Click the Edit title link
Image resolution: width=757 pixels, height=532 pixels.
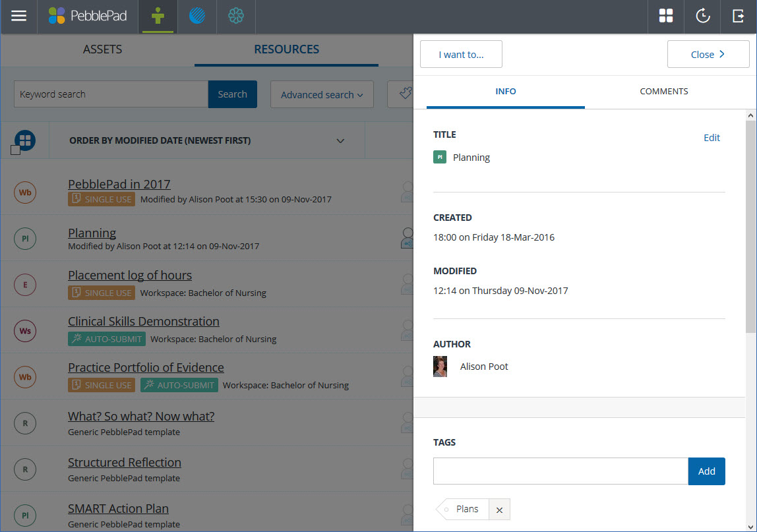coord(712,138)
